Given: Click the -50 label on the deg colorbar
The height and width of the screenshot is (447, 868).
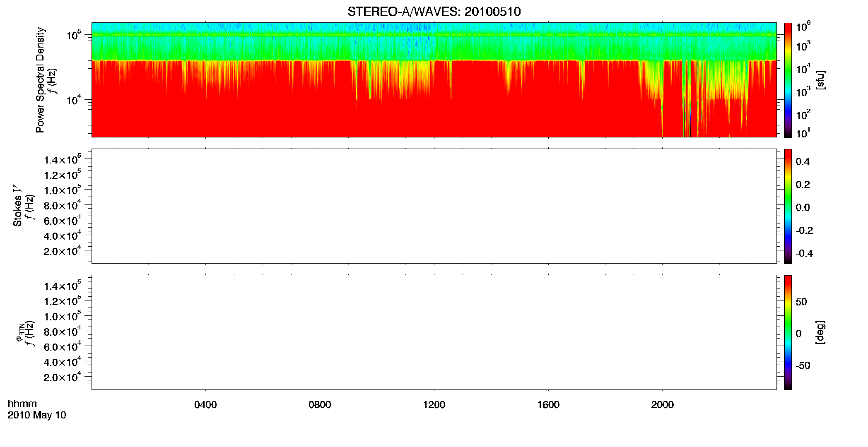Looking at the screenshot, I should coord(803,365).
